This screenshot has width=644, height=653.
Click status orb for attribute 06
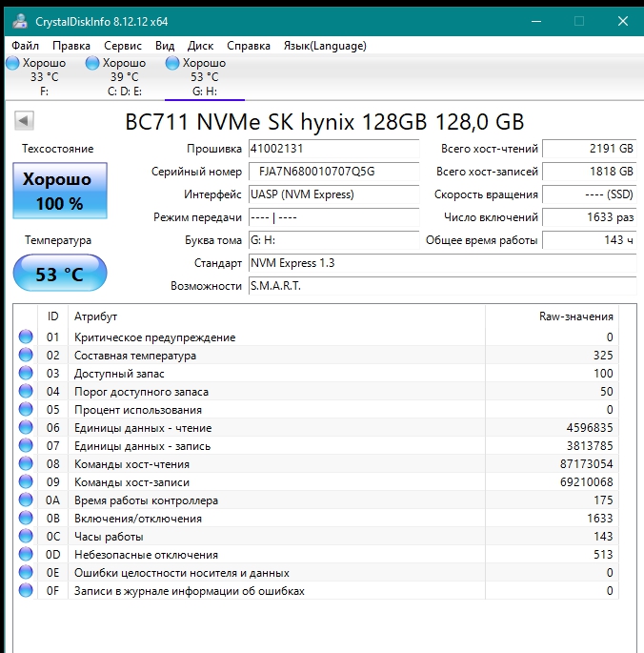(x=26, y=427)
